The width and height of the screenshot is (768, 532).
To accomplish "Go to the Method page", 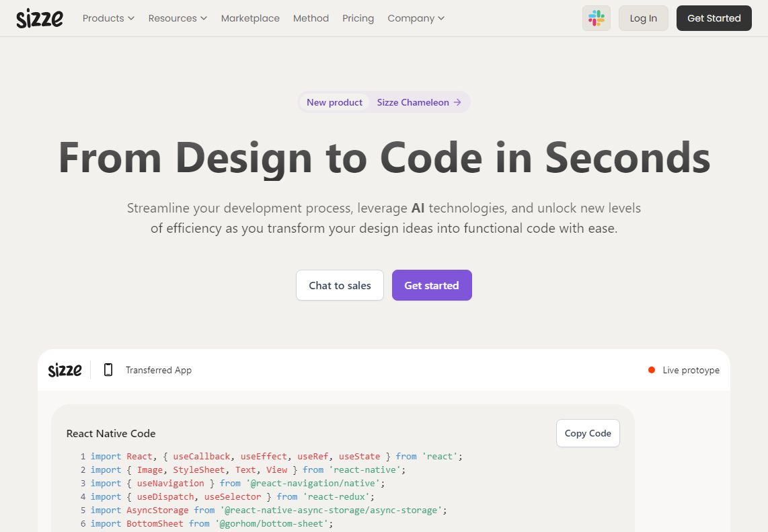I will (x=311, y=18).
